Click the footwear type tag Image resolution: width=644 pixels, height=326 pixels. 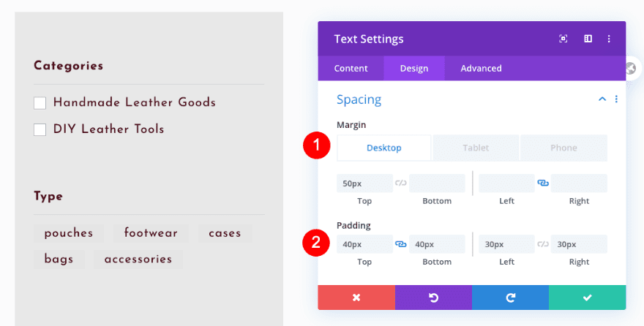[151, 233]
